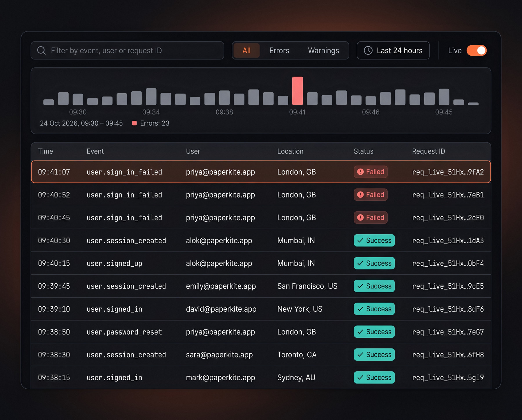Screen dimensions: 522x420
Task: Click sara@paperkite.app in the User column
Action: coord(219,355)
